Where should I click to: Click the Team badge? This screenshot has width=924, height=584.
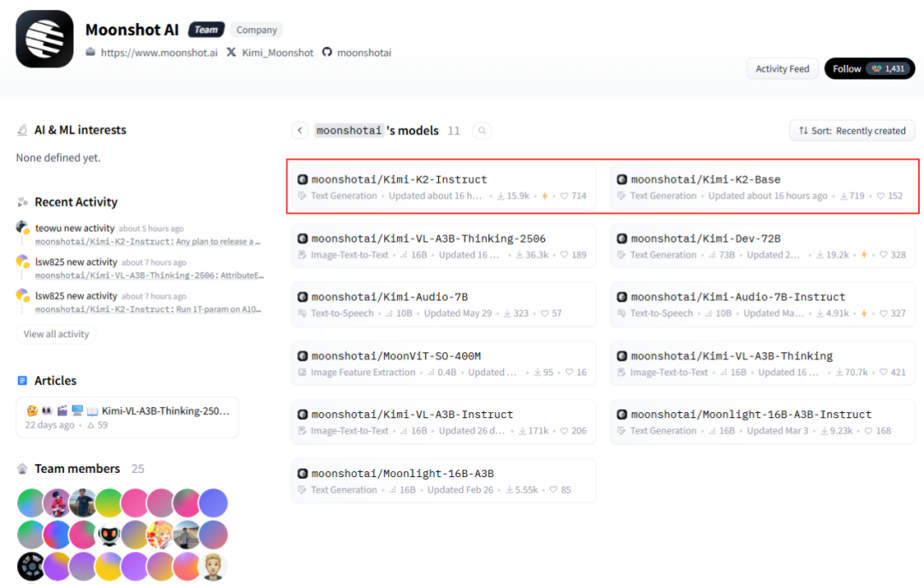click(x=206, y=29)
